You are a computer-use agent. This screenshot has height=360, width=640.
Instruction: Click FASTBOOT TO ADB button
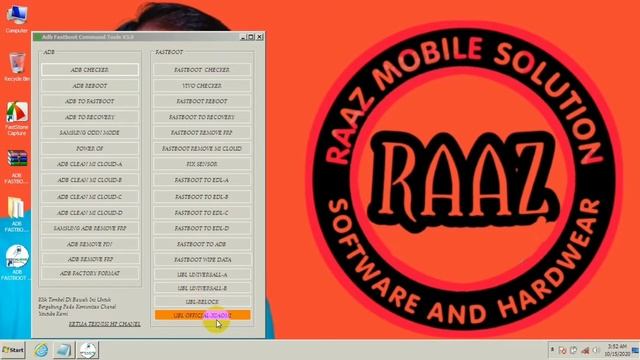(202, 244)
